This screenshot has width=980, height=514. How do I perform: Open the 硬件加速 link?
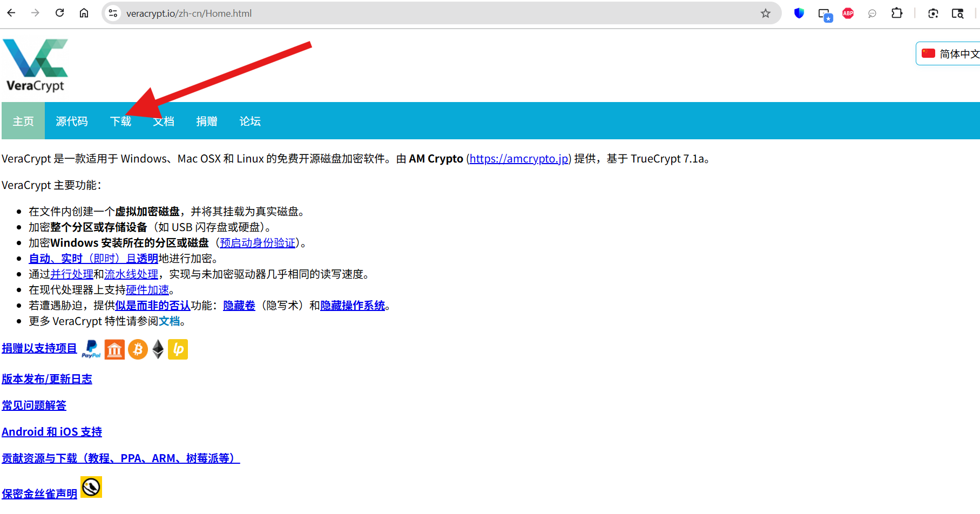pyautogui.click(x=147, y=290)
